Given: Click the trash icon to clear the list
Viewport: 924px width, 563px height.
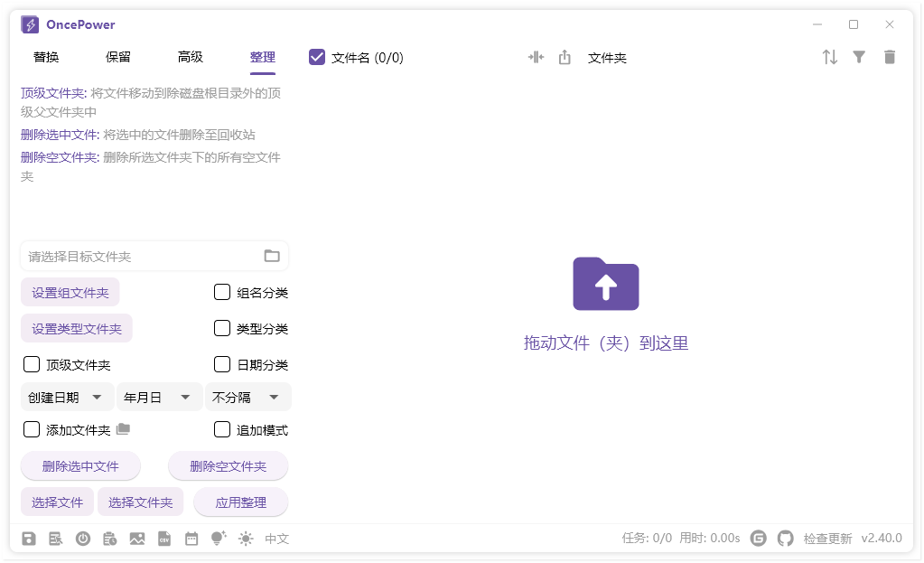Looking at the screenshot, I should pos(889,56).
